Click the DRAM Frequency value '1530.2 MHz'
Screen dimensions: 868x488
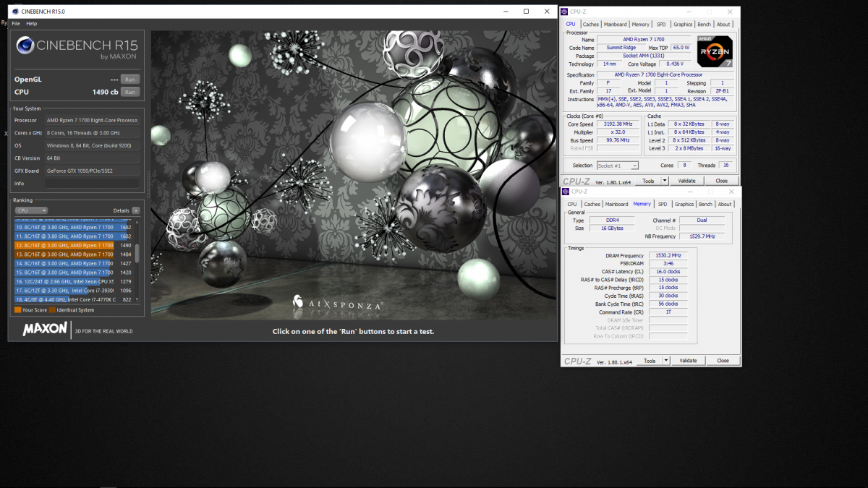pos(668,256)
